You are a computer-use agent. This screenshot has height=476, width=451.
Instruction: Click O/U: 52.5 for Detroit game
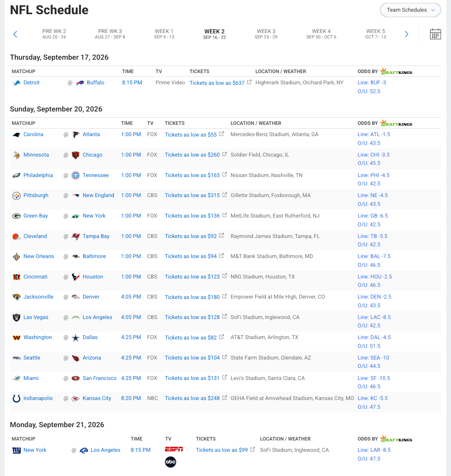pos(369,91)
